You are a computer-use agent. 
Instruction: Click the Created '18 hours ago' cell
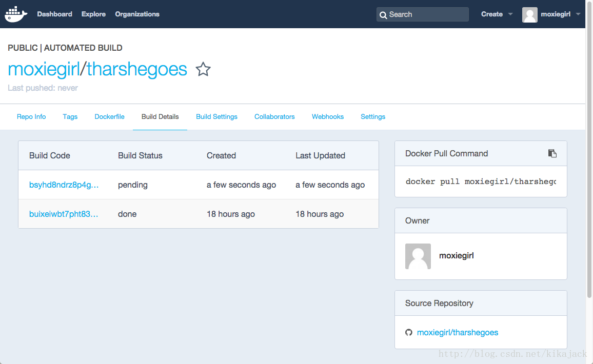231,214
